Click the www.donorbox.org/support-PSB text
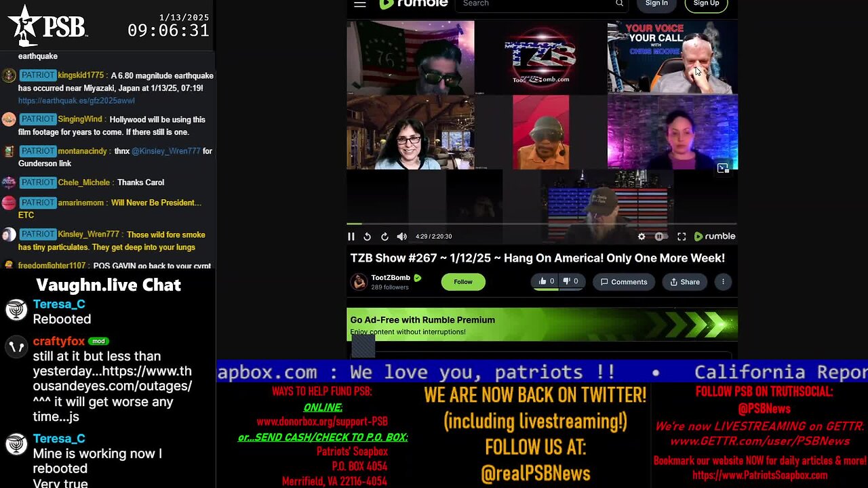The image size is (868, 488). click(322, 422)
